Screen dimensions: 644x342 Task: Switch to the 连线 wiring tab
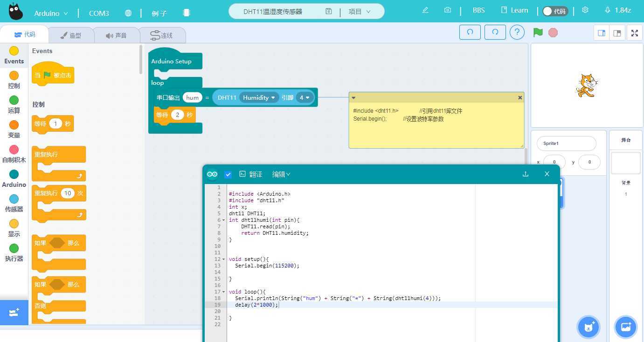pyautogui.click(x=162, y=35)
